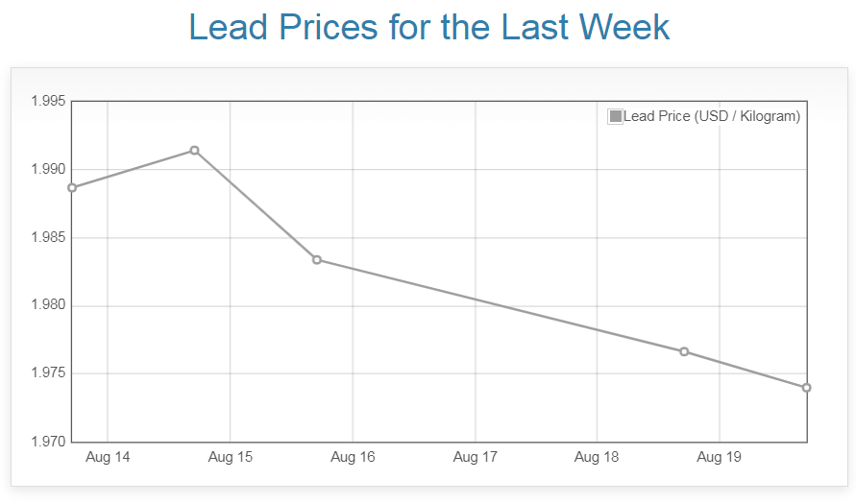Choose the "Aug 17" date label

(475, 458)
